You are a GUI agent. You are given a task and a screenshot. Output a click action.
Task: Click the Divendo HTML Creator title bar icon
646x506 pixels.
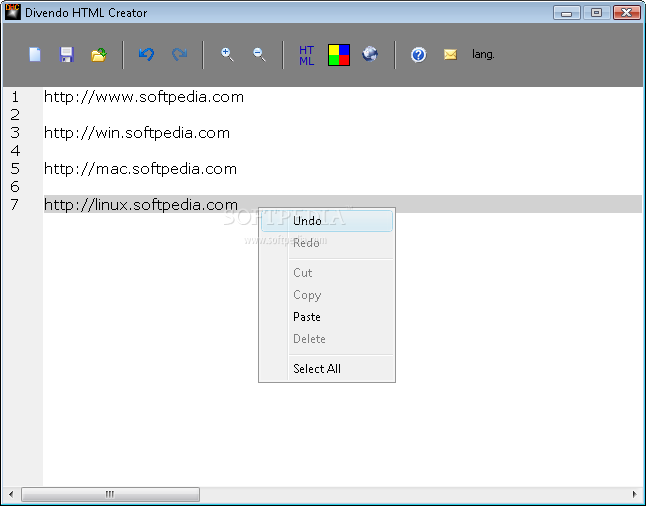12,12
